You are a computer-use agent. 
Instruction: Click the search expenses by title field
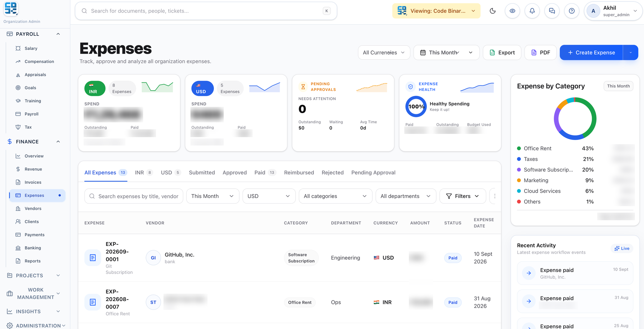134,196
